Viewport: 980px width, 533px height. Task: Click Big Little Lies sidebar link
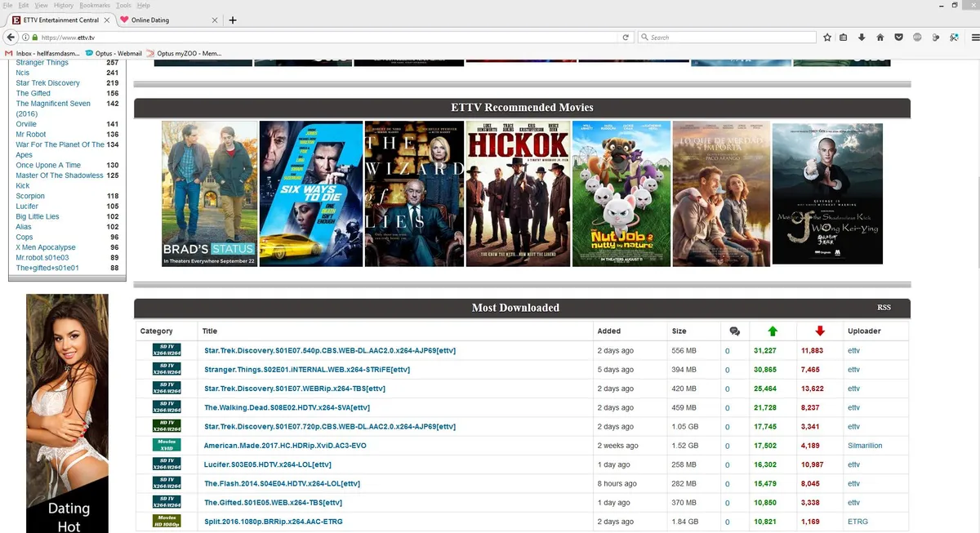[x=38, y=216]
